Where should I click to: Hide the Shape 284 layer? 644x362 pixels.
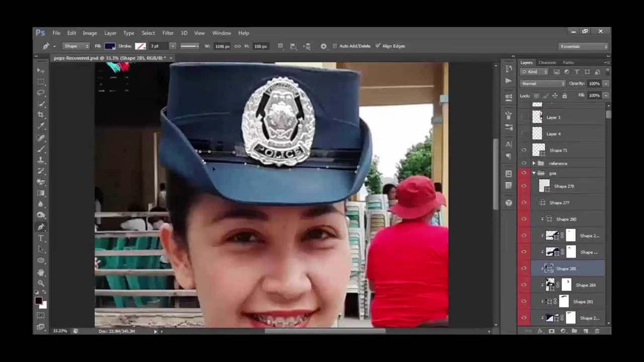pyautogui.click(x=524, y=285)
